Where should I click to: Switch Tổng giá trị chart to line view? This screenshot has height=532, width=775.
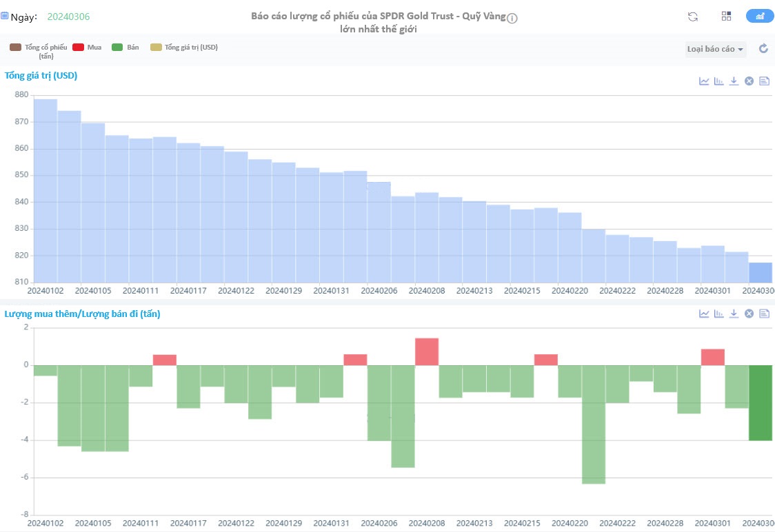point(704,81)
